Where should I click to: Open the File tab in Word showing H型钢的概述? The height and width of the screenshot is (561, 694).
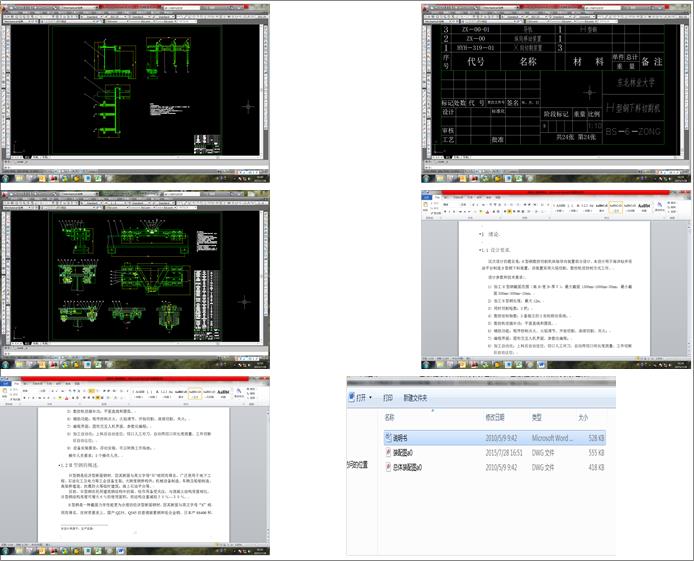(x=5, y=384)
